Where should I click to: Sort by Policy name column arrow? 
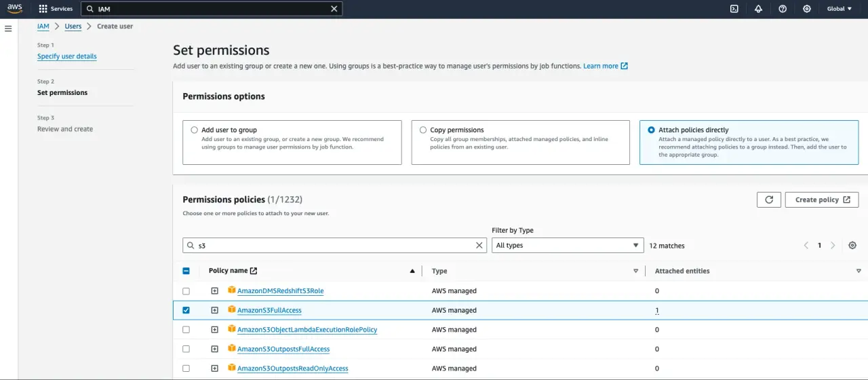coord(412,271)
